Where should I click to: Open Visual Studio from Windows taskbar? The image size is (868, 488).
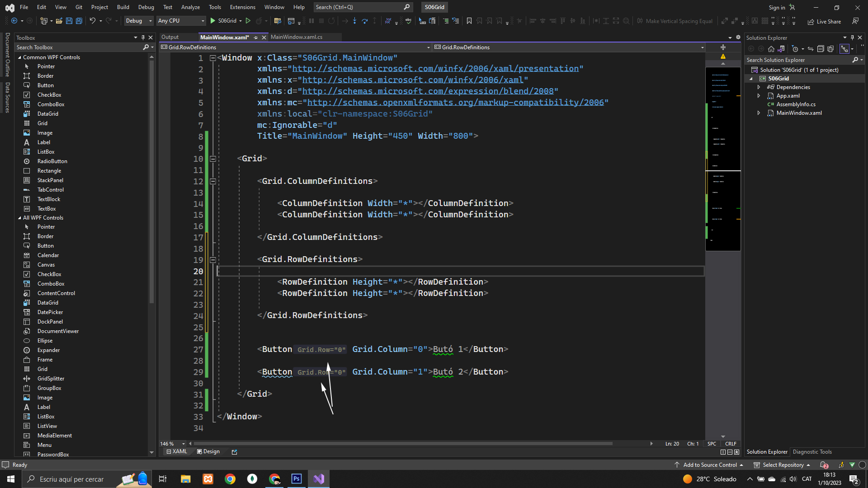pos(319,479)
